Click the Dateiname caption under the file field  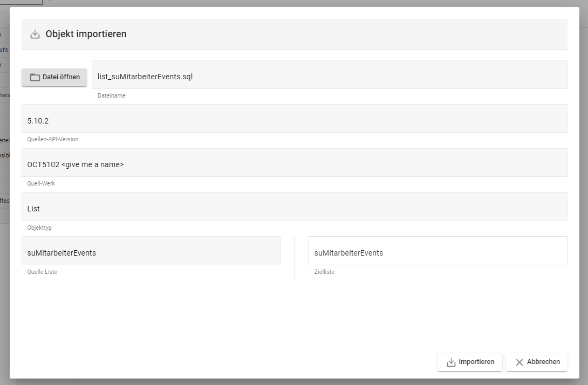pos(111,95)
